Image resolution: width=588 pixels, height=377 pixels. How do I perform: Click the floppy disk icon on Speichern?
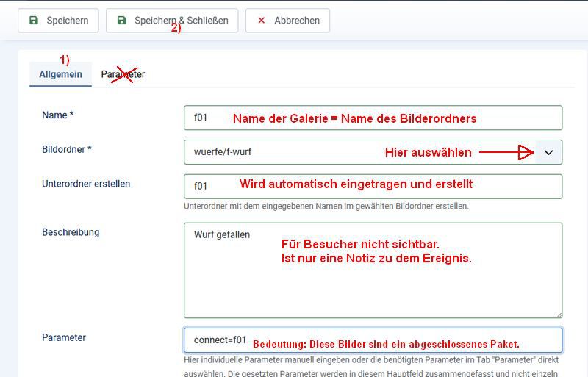(34, 21)
